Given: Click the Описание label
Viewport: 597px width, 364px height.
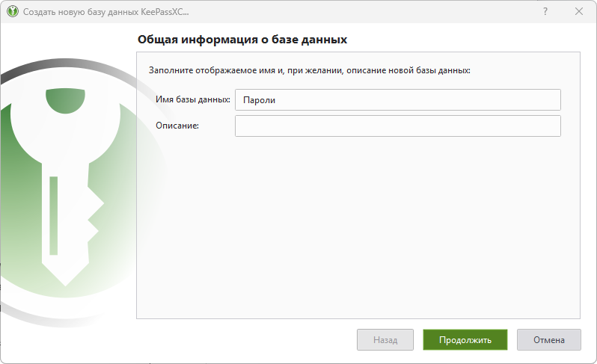Looking at the screenshot, I should pyautogui.click(x=177, y=126).
